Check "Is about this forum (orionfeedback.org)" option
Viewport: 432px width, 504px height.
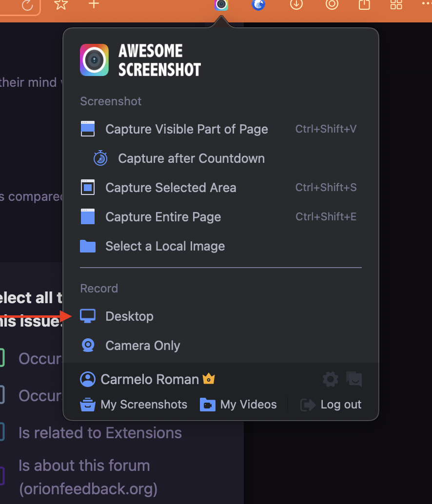[1, 476]
